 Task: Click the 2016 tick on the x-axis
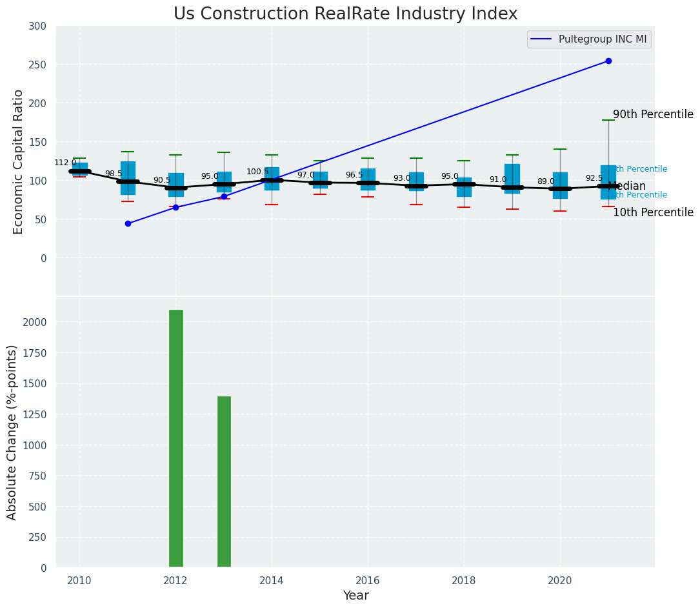(x=368, y=580)
